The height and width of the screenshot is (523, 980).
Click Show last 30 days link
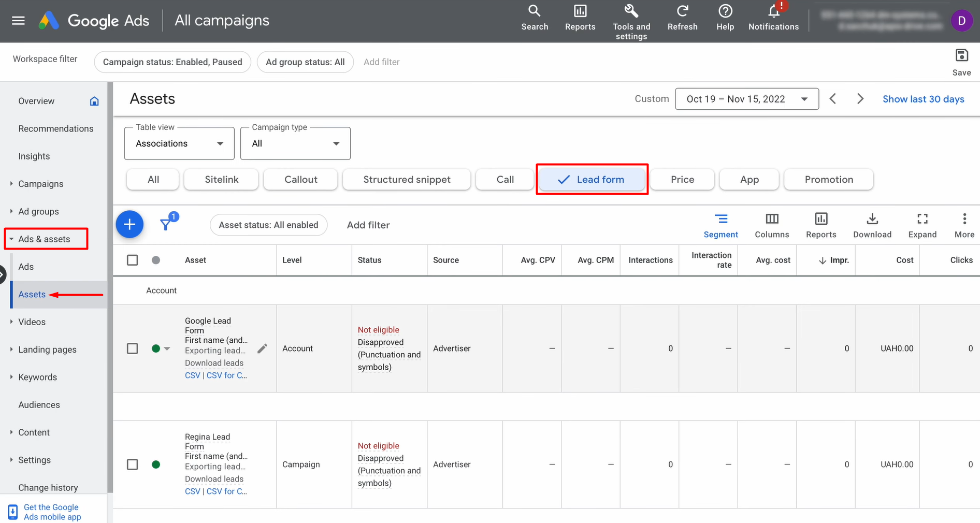[x=923, y=99]
